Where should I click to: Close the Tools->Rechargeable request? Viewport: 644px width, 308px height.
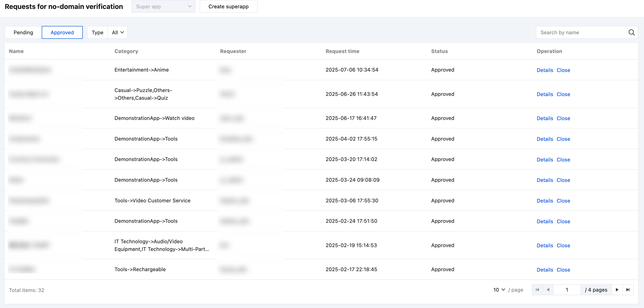563,270
